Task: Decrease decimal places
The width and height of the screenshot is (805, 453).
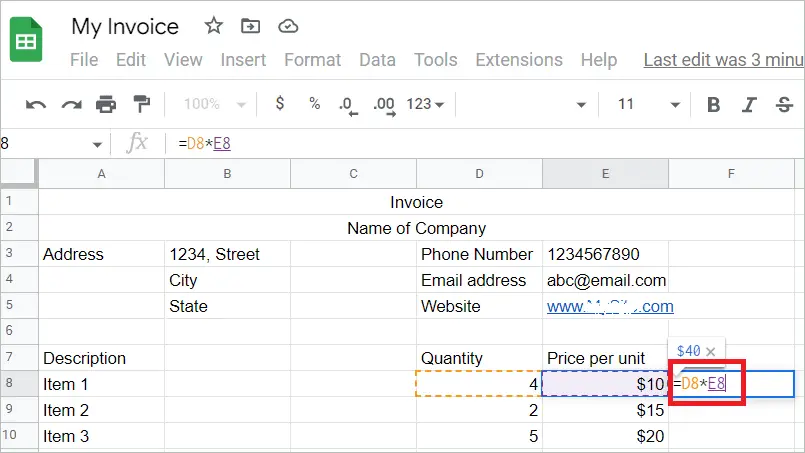Action: pyautogui.click(x=349, y=106)
